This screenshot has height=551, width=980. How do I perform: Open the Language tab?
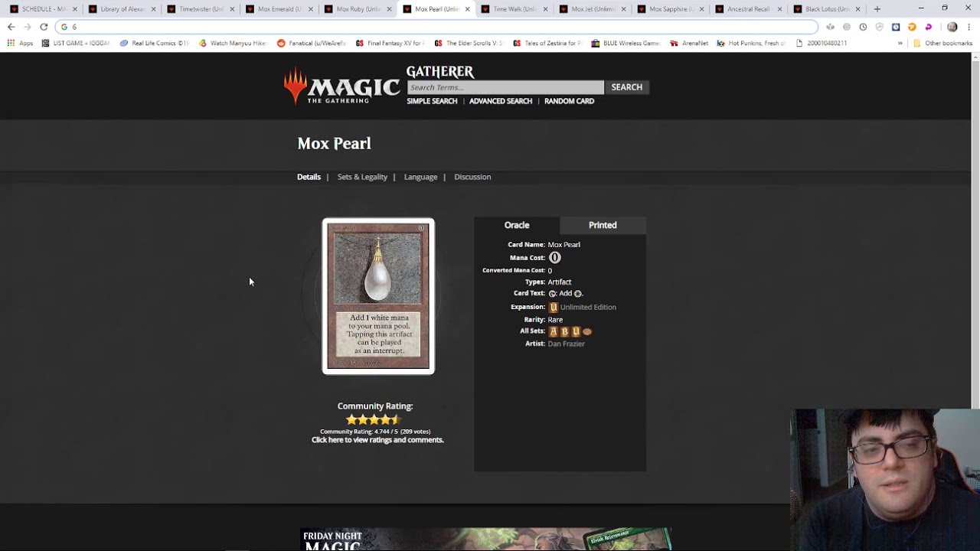(x=420, y=177)
